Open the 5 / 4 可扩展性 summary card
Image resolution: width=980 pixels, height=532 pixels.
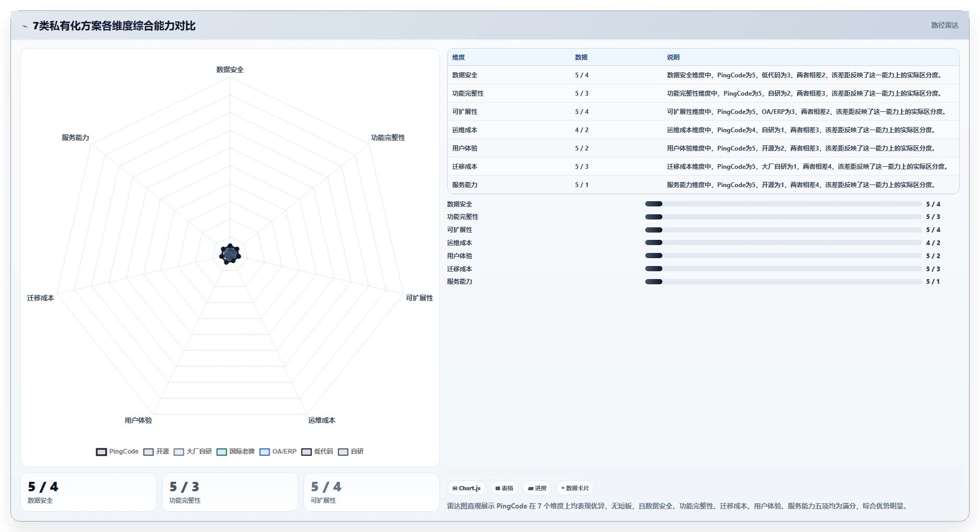point(371,492)
